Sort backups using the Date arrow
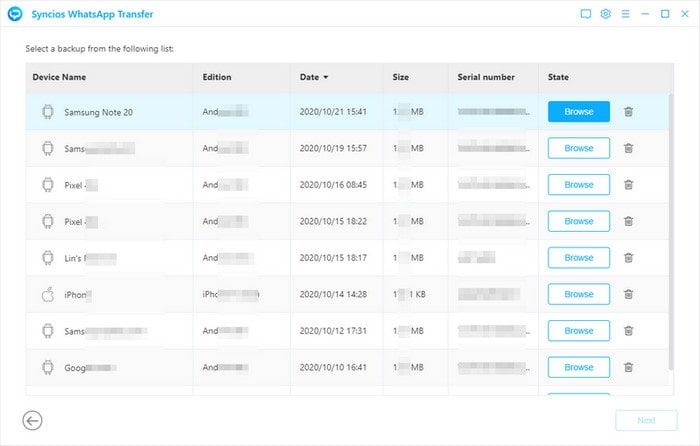This screenshot has width=700, height=446. pyautogui.click(x=325, y=77)
